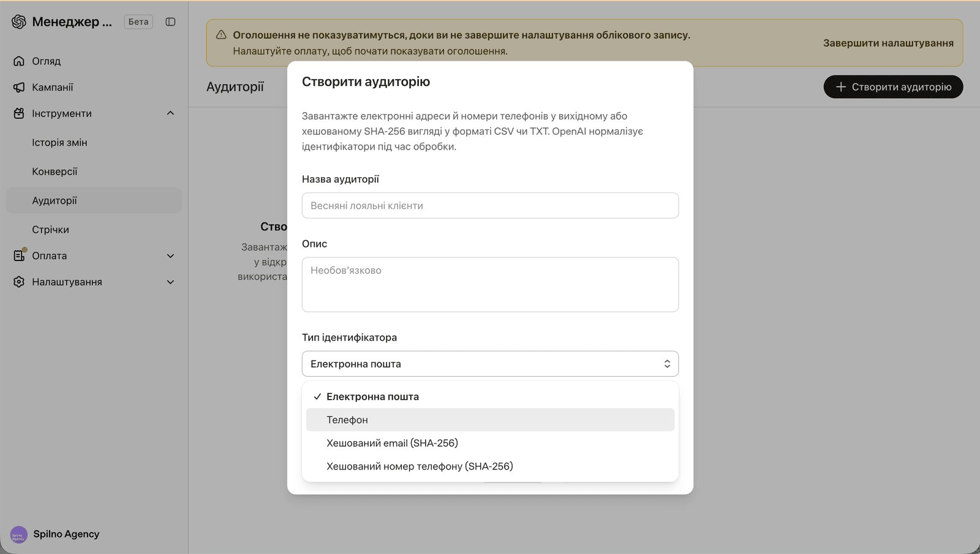Click the Оплата billing icon
Screen dimensions: 980x554
[x=20, y=255]
